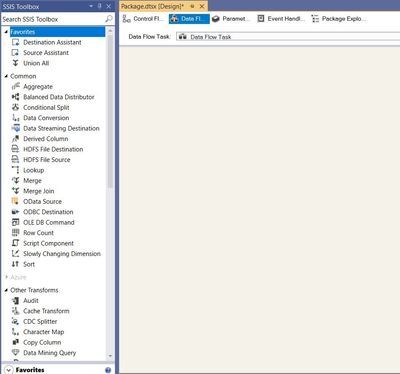Click the 'Data Mining Query' label

click(50, 353)
